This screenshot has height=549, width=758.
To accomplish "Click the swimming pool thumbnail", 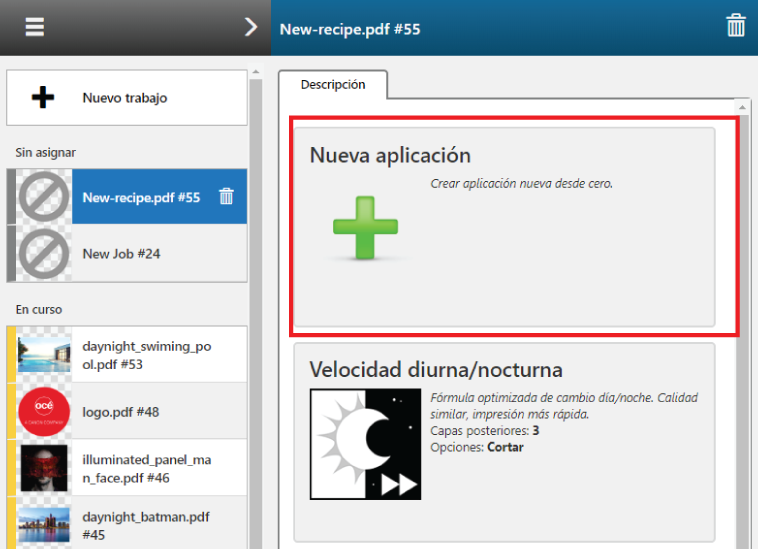I will tap(44, 355).
